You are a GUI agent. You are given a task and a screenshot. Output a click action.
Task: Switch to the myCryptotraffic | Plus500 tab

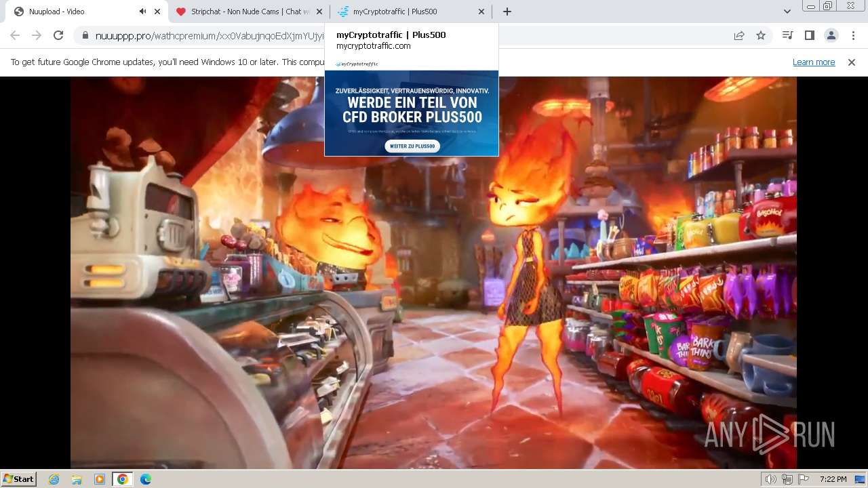point(411,12)
